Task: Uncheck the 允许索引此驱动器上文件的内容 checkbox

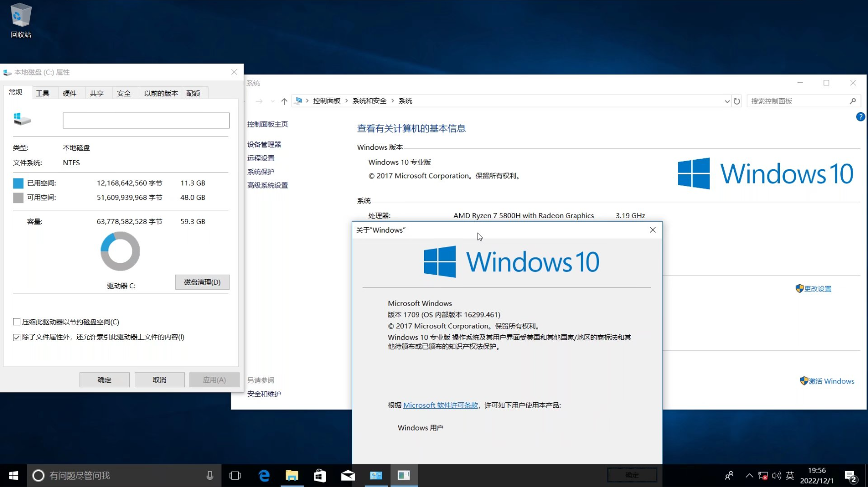Action: pyautogui.click(x=16, y=337)
